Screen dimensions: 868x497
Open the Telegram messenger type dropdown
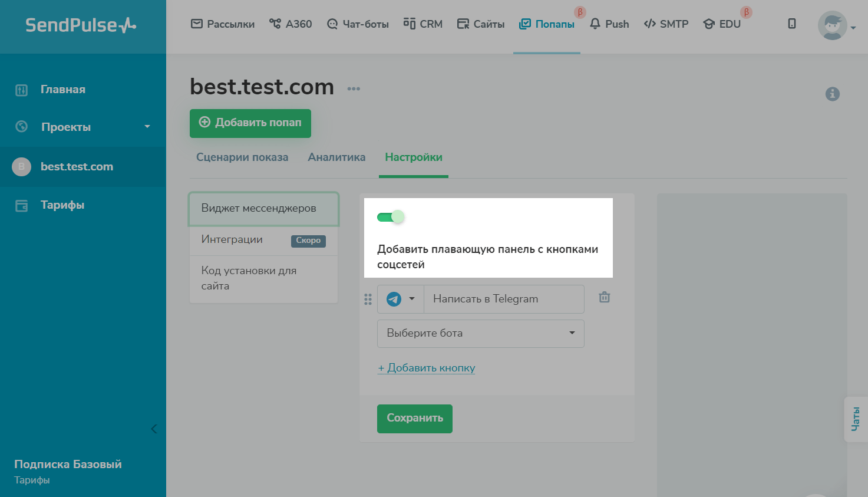tap(401, 299)
